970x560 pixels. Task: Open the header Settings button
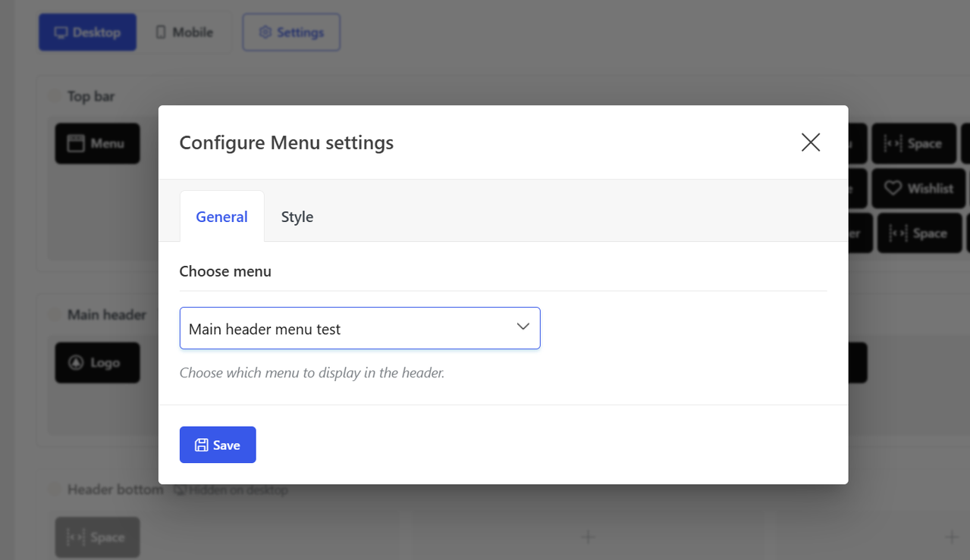[291, 33]
